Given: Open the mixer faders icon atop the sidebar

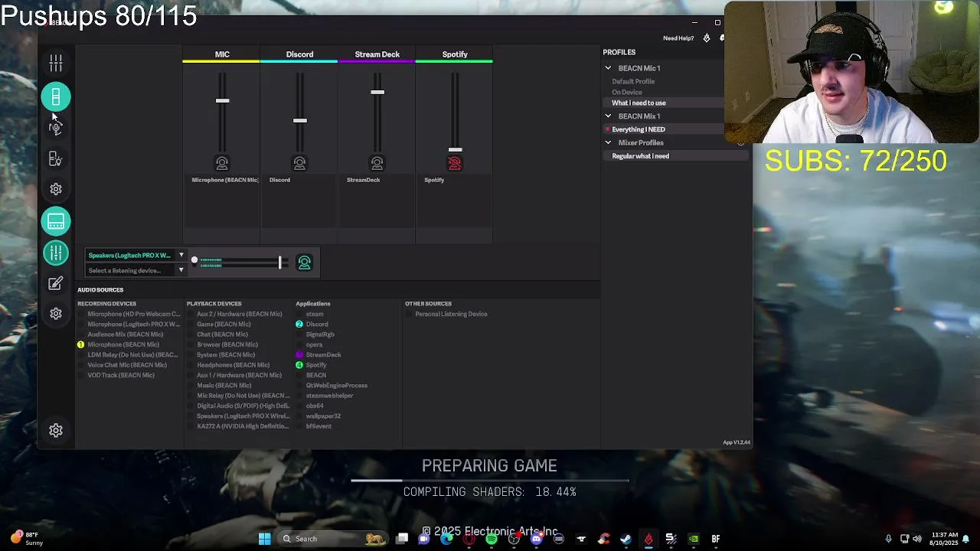Looking at the screenshot, I should click(x=56, y=63).
